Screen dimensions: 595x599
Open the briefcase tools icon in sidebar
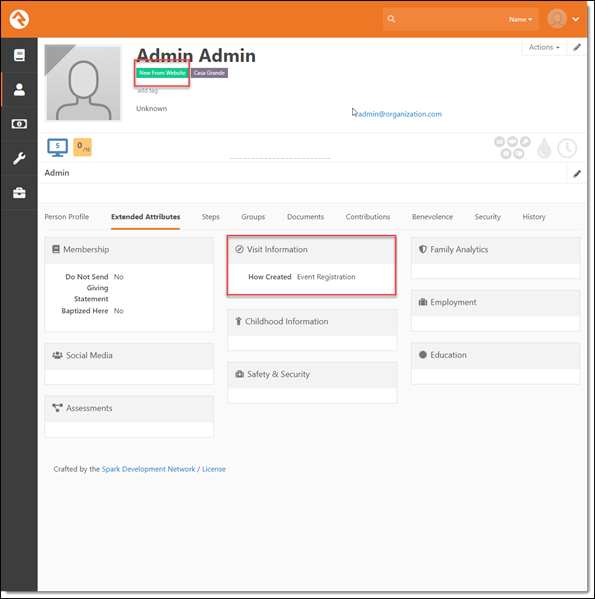click(19, 193)
